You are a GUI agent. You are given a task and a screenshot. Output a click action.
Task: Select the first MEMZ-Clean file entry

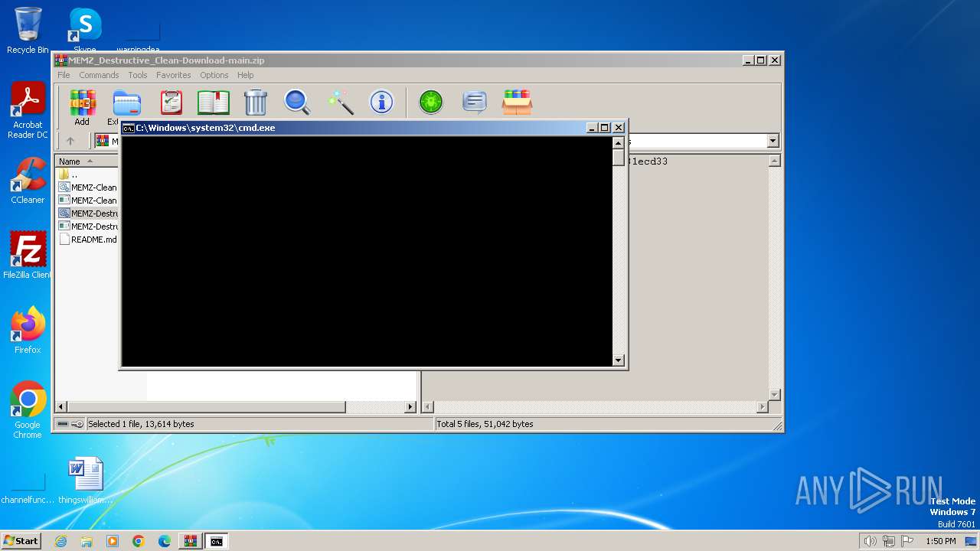pyautogui.click(x=87, y=187)
